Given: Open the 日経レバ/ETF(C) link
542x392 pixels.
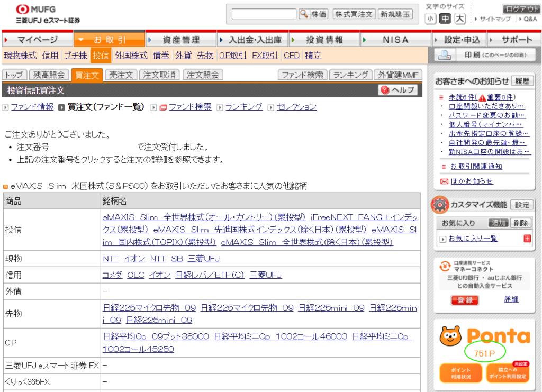Looking at the screenshot, I should (x=210, y=275).
